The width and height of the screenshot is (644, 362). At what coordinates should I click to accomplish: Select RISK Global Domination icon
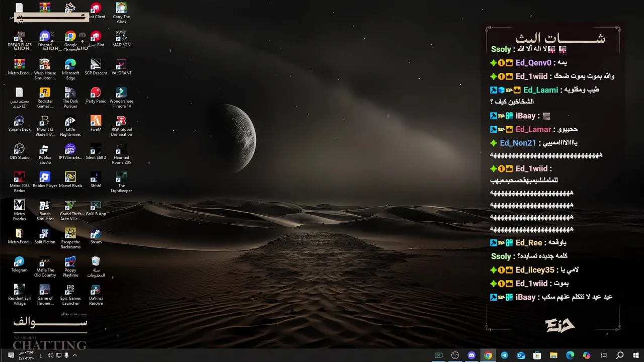coord(121,126)
